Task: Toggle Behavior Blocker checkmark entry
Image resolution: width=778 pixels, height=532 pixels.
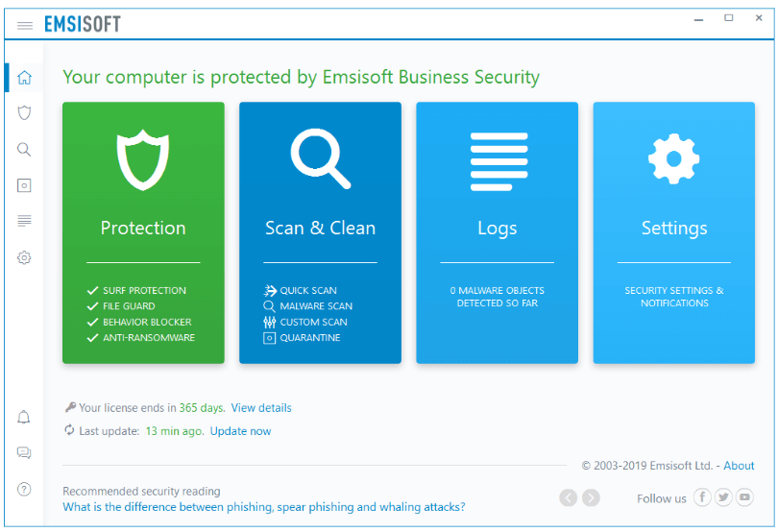Action: [x=139, y=322]
